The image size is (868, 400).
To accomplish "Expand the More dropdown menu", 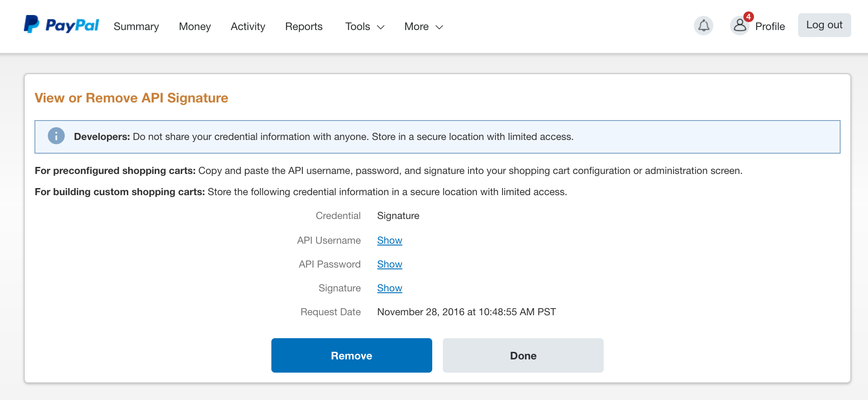I will click(x=423, y=26).
